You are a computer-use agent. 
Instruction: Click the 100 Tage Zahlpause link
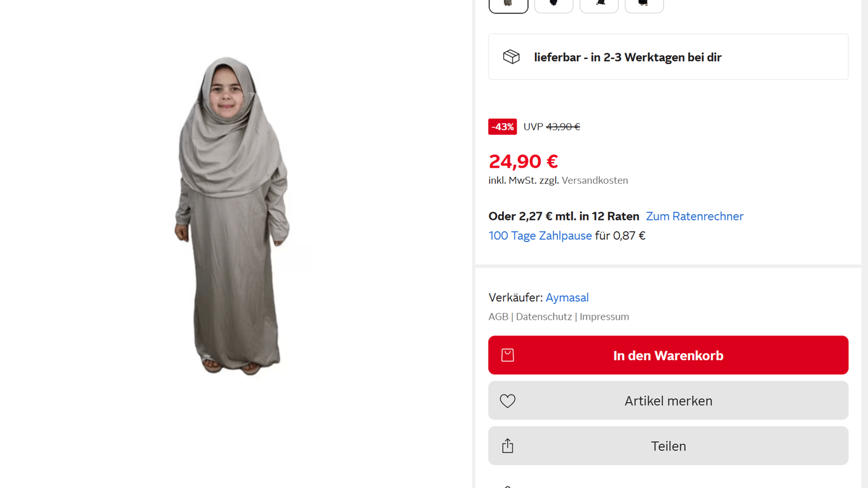pyautogui.click(x=540, y=236)
